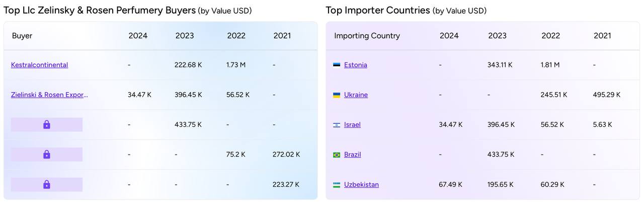Click the locked buyer with 223.27 K in 2021
644x205 pixels.
pos(47,184)
